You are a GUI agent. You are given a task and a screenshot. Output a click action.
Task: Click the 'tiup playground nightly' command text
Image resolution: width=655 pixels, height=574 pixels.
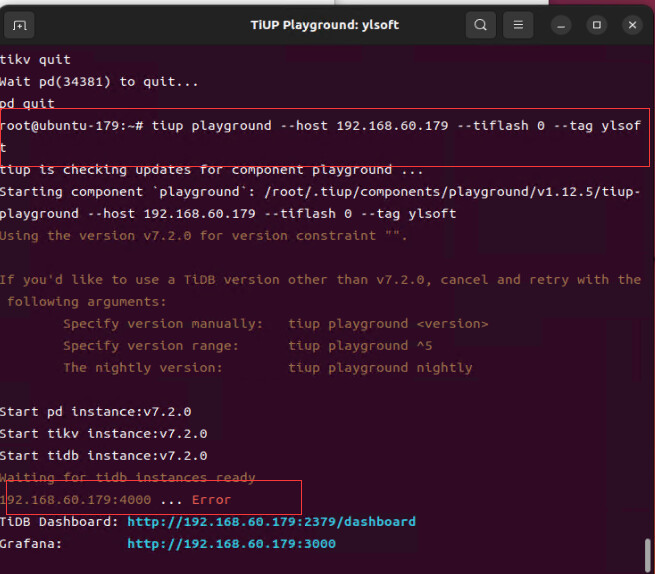[380, 368]
